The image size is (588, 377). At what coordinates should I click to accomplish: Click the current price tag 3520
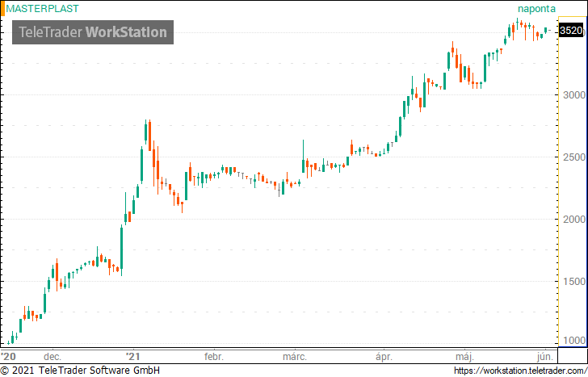[571, 31]
